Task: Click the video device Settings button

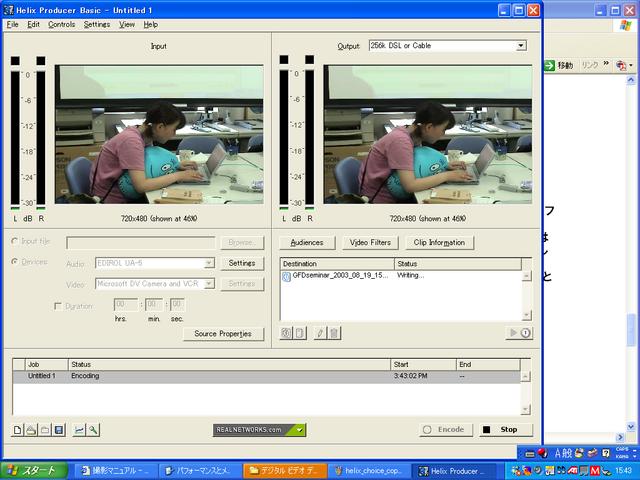Action: (242, 283)
